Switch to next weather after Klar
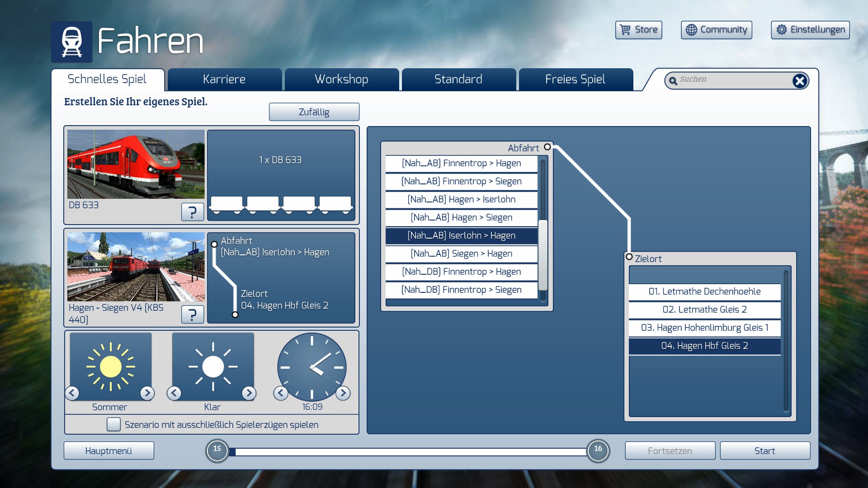868x488 pixels. pyautogui.click(x=249, y=393)
